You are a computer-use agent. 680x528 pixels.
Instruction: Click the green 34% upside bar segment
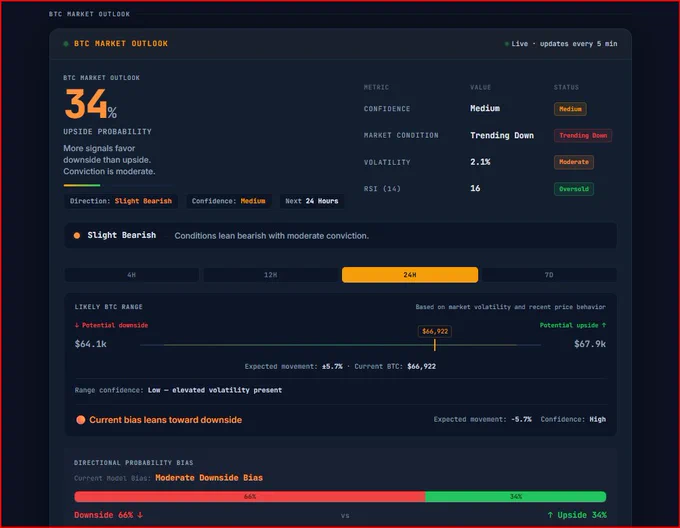click(x=516, y=497)
